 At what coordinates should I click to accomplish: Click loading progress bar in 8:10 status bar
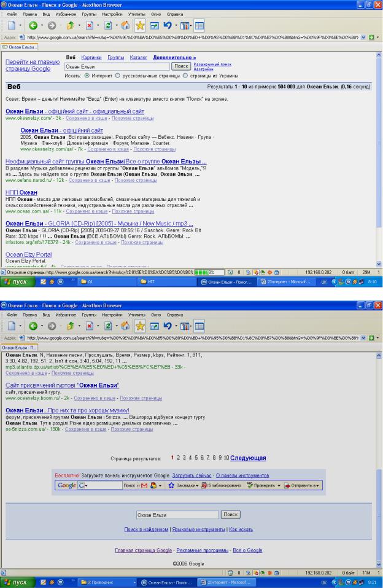point(209,273)
